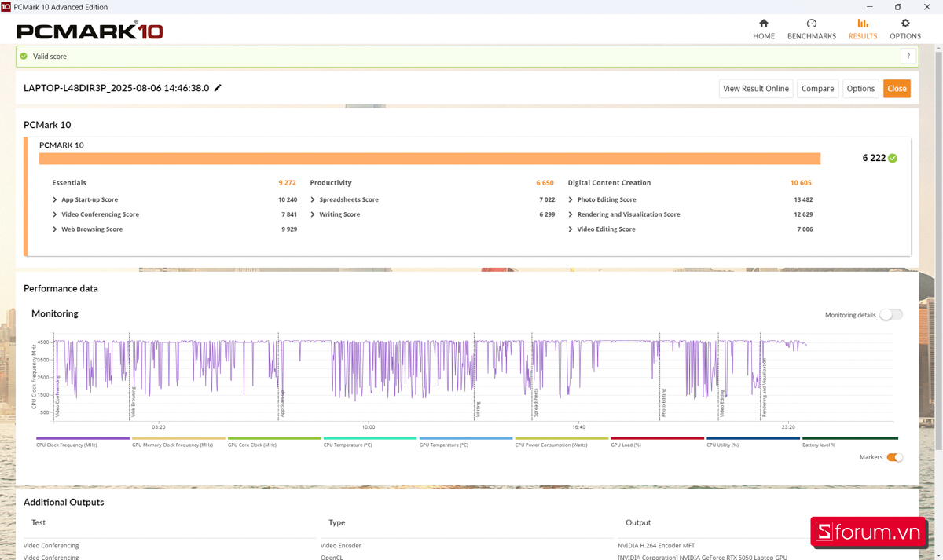
Task: Click the Writing marker on chart
Action: click(477, 408)
